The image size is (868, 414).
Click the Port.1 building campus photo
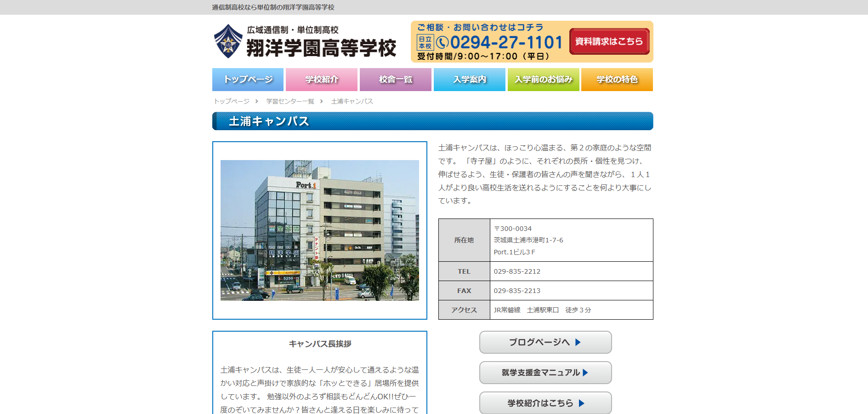(x=319, y=230)
